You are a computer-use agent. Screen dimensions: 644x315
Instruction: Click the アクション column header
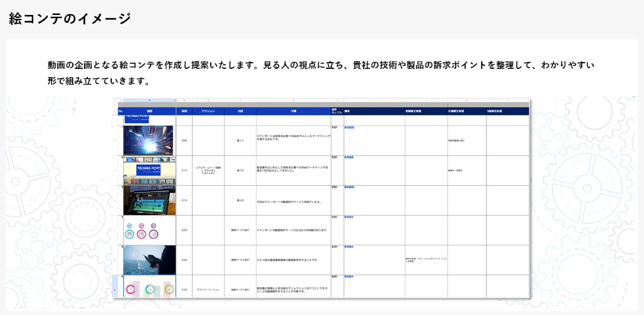[208, 111]
